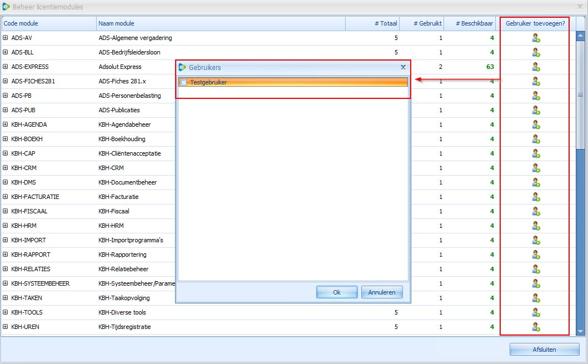This screenshot has height=364, width=588.
Task: Click add-user icon for ADS-AV row
Action: [536, 38]
